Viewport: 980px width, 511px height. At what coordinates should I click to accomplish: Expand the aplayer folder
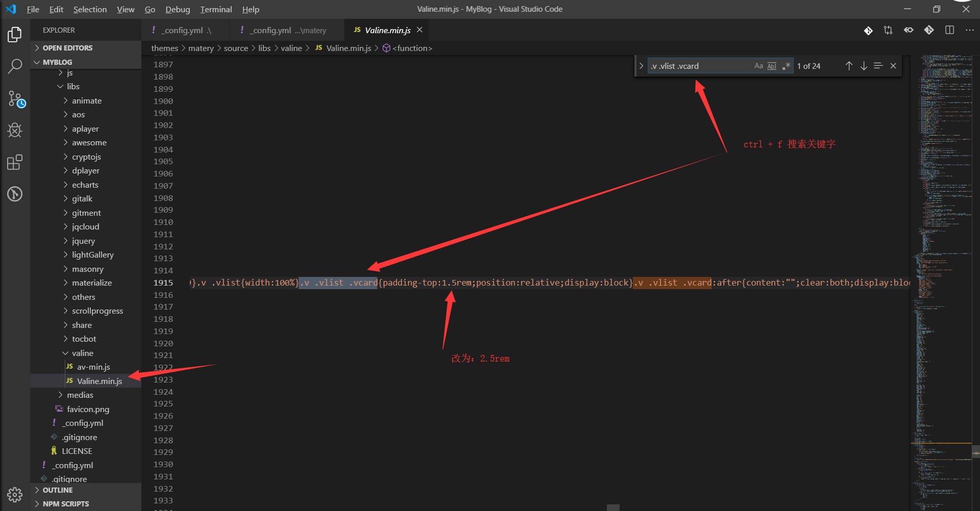[86, 129]
